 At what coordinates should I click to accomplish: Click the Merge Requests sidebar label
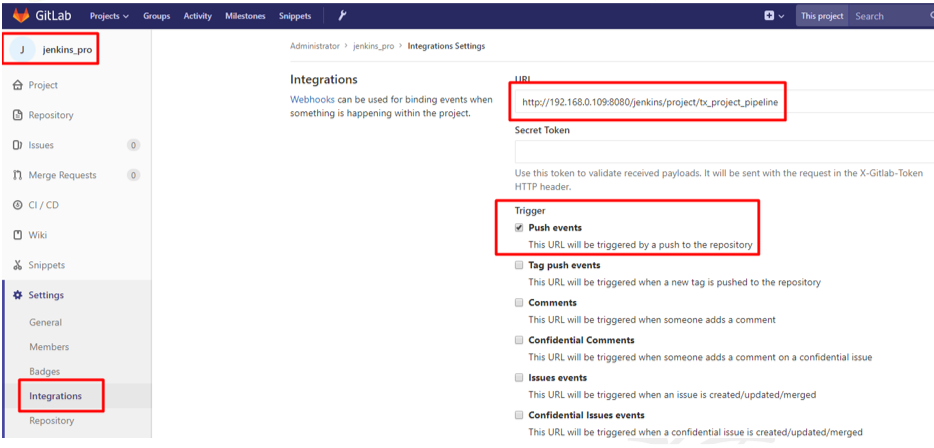pyautogui.click(x=63, y=175)
